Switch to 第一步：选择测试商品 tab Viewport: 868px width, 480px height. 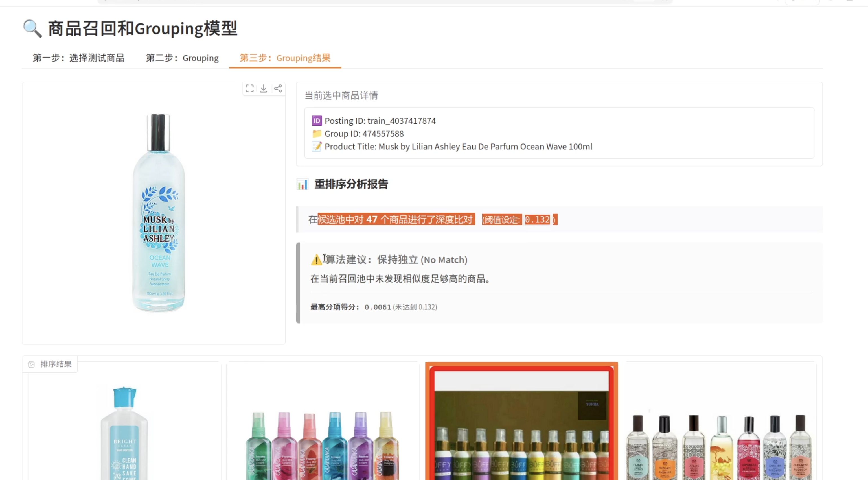(78, 58)
